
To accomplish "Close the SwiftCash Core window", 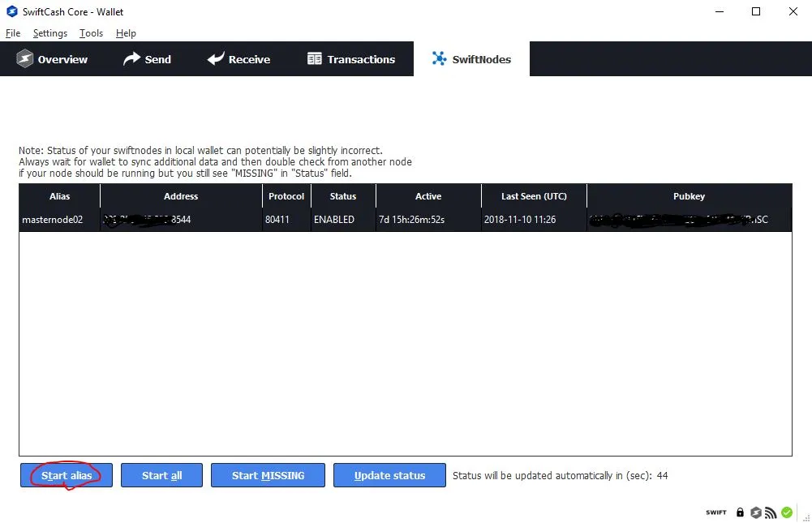I will tap(793, 11).
